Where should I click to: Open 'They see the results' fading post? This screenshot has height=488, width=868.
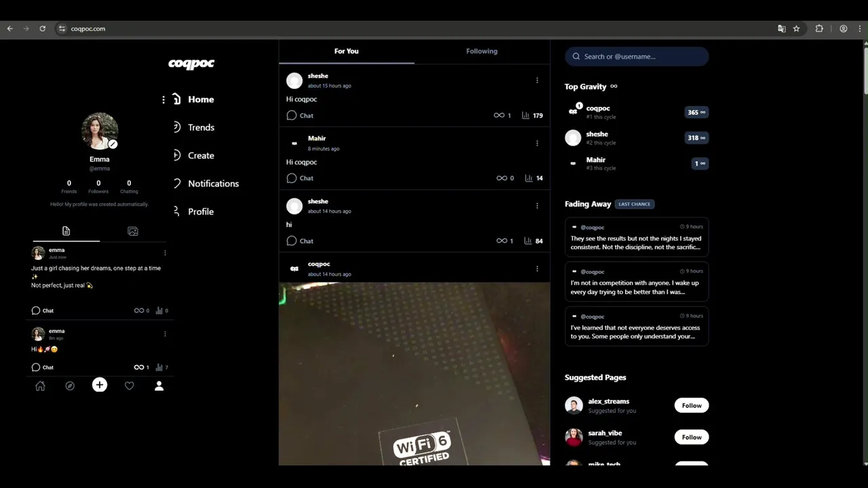637,237
